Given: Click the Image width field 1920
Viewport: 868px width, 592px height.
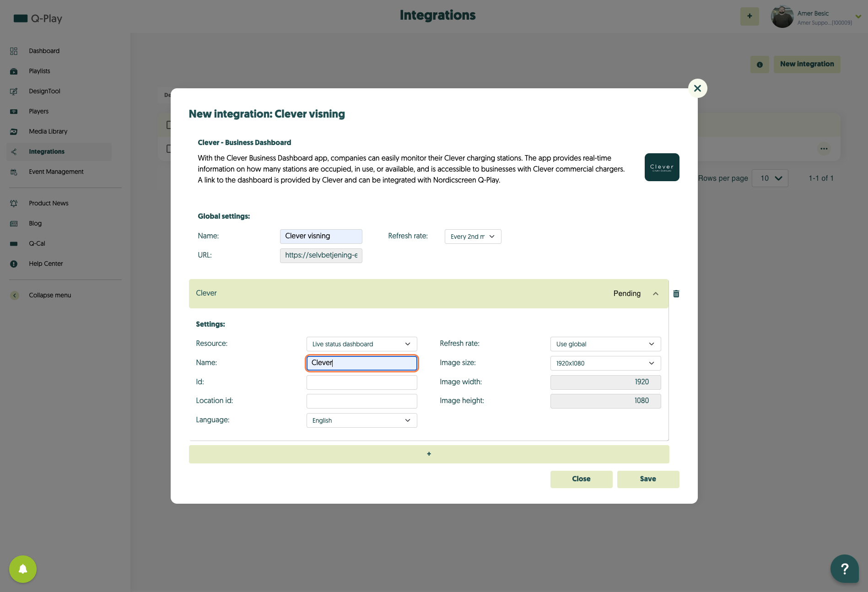Looking at the screenshot, I should click(605, 382).
